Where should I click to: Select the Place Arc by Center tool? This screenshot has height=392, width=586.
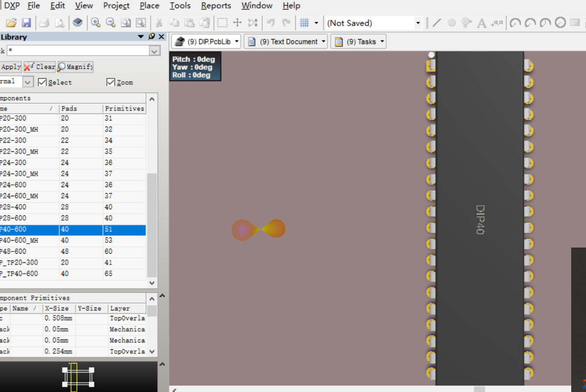coord(515,23)
